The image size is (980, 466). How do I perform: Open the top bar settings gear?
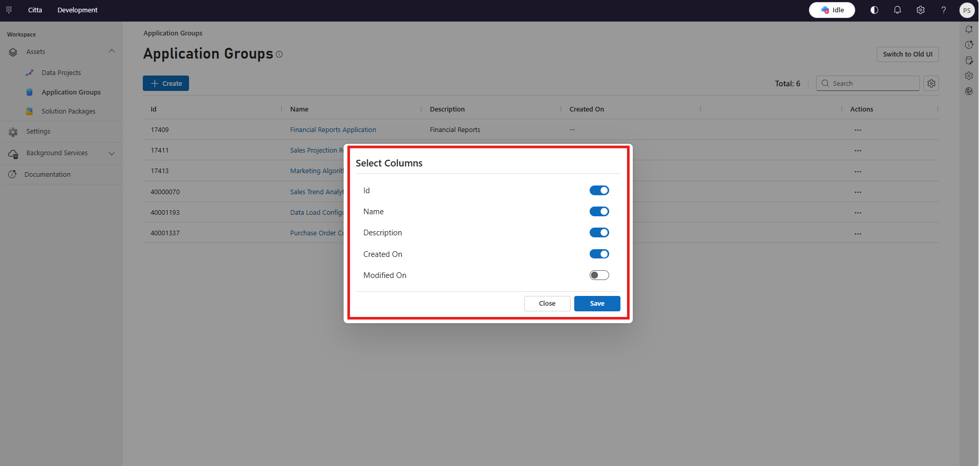coord(920,10)
